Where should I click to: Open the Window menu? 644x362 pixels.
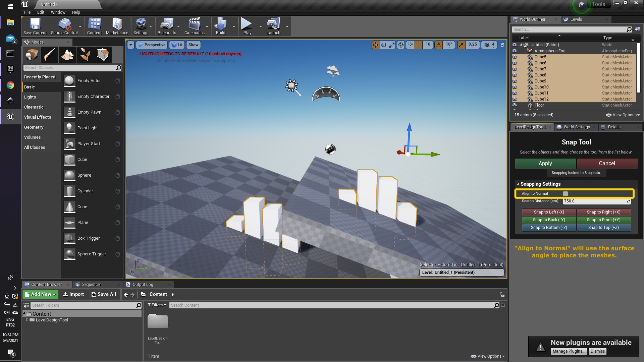(58, 12)
